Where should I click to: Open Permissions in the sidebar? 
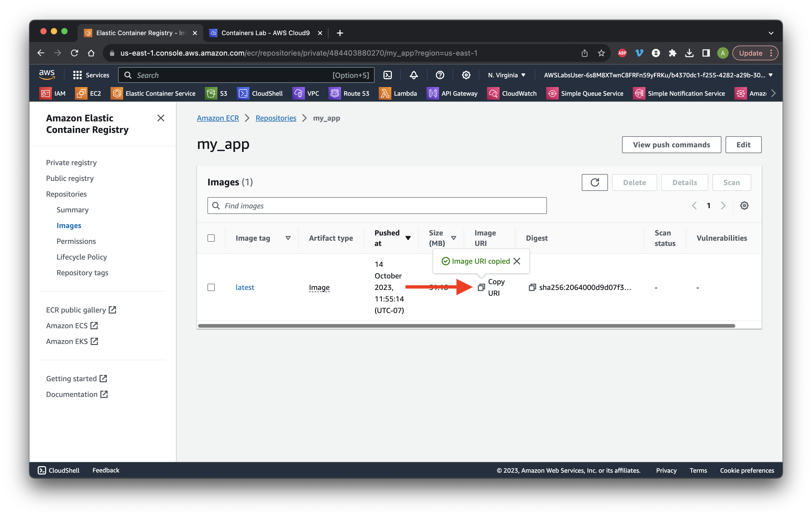pos(76,241)
